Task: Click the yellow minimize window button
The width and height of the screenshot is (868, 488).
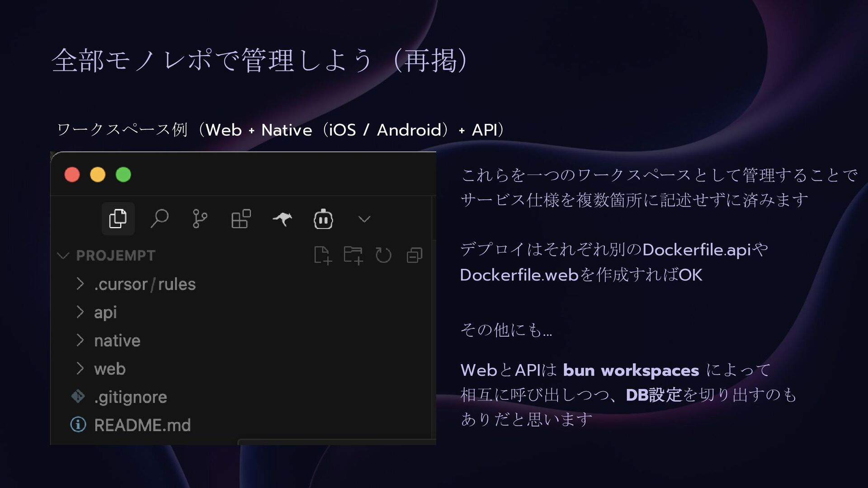Action: [x=98, y=174]
